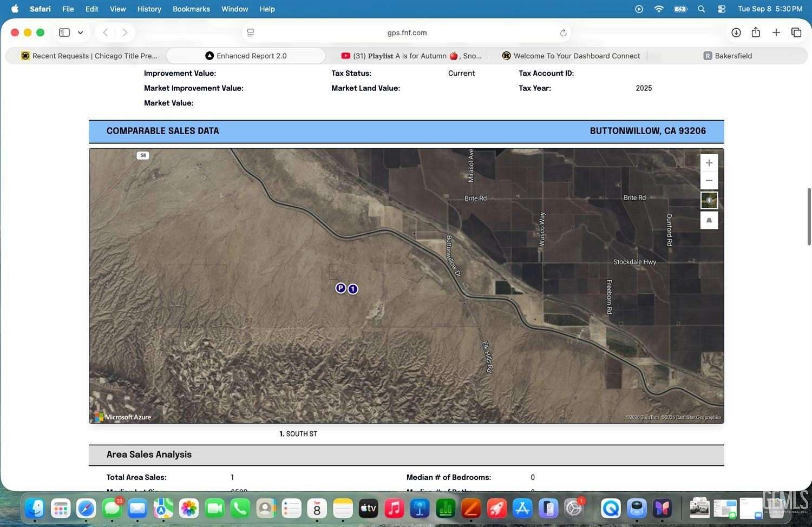Open Music from the Dock
This screenshot has width=812, height=527.
[394, 508]
